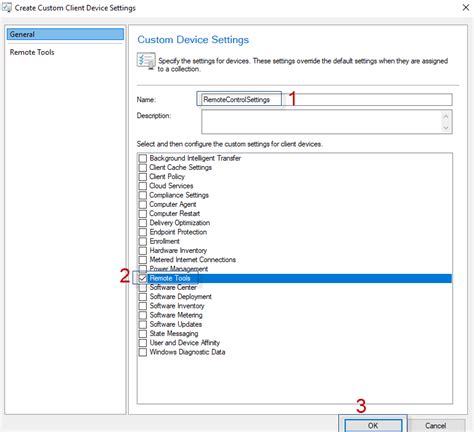Check the User and Device Affinity box
Viewport: 474px width, 432px height.
(x=143, y=343)
